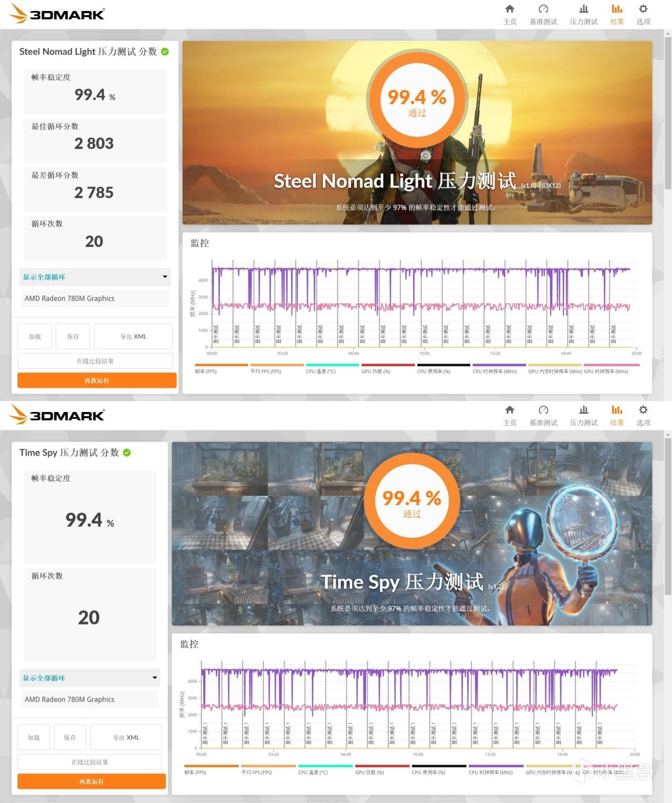Click the 监控 heading above the Steel Nomad chart
The width and height of the screenshot is (672, 803).
[x=200, y=243]
